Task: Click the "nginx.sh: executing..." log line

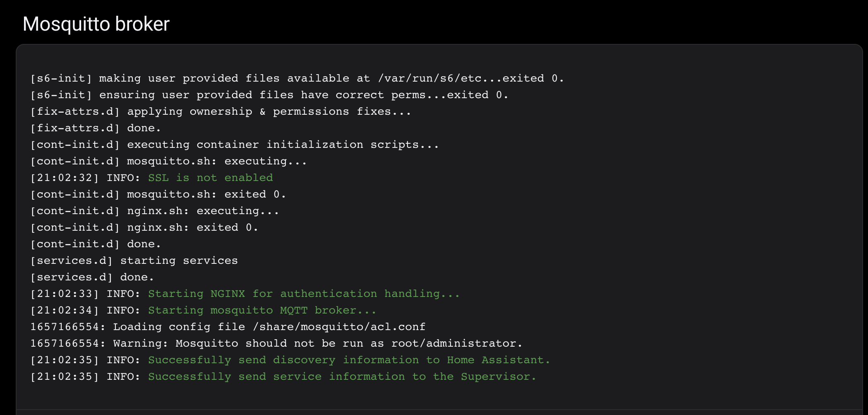Action: (x=155, y=211)
